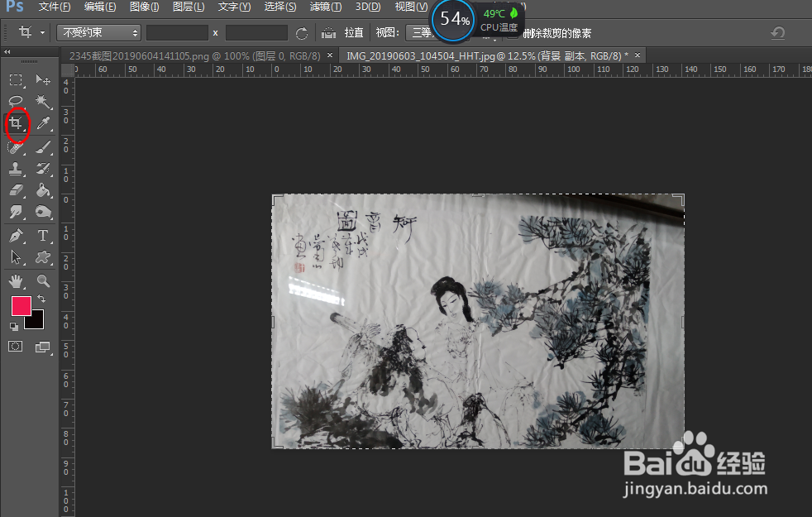Close the 2345截图20190604141105.png tab

coord(330,55)
